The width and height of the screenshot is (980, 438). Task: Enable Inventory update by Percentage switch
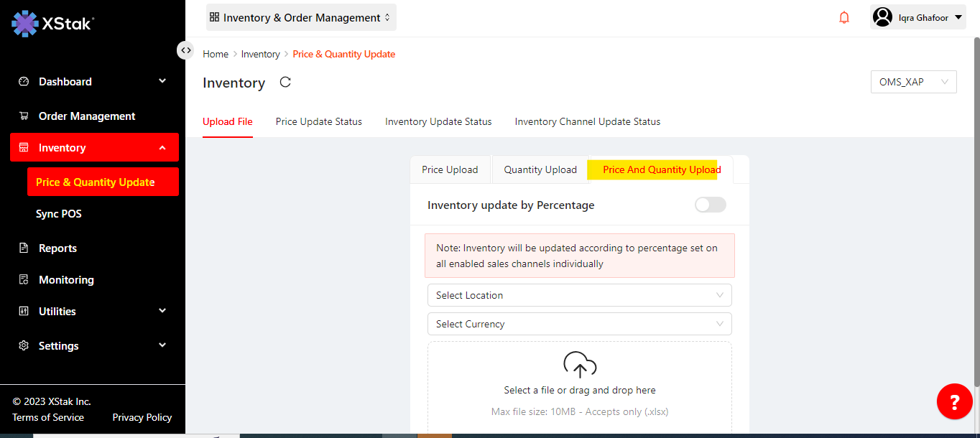[x=710, y=205]
